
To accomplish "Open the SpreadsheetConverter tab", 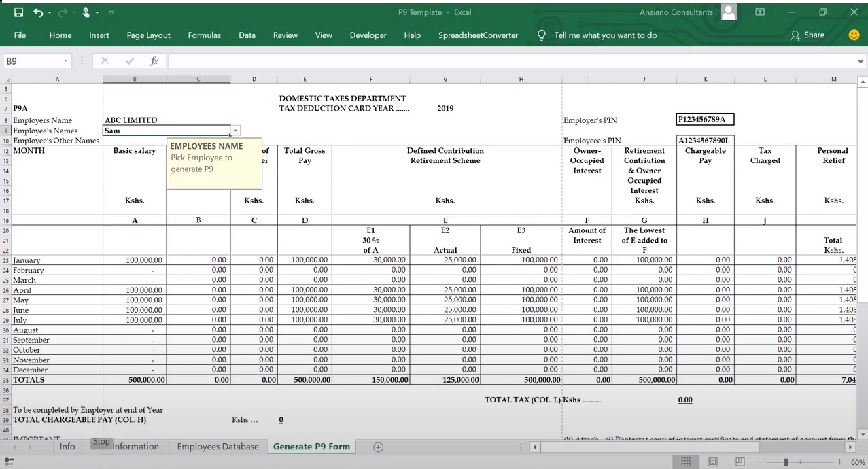I will (x=479, y=35).
